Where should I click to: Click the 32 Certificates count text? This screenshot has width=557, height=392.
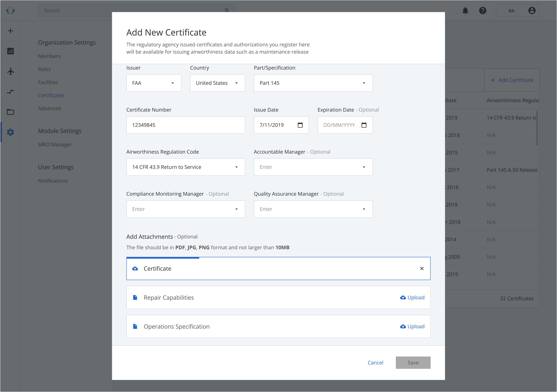click(x=517, y=299)
